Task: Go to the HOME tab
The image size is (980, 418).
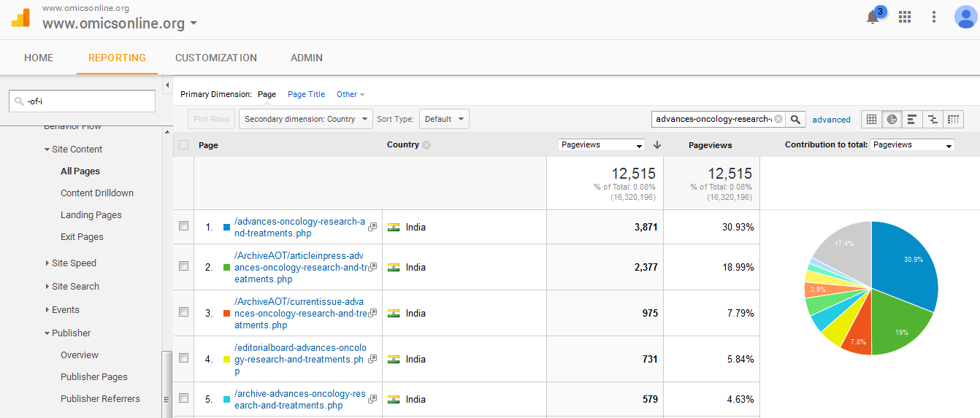Action: (x=39, y=58)
